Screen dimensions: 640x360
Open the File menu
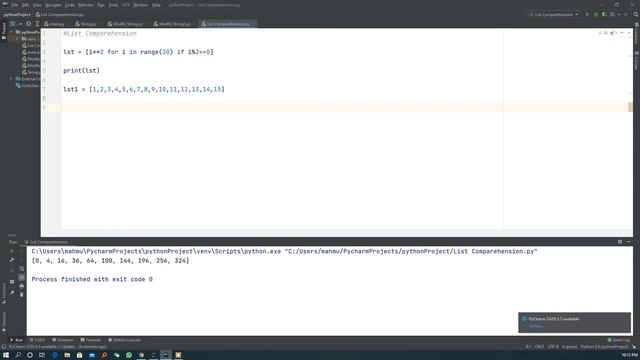click(x=15, y=5)
